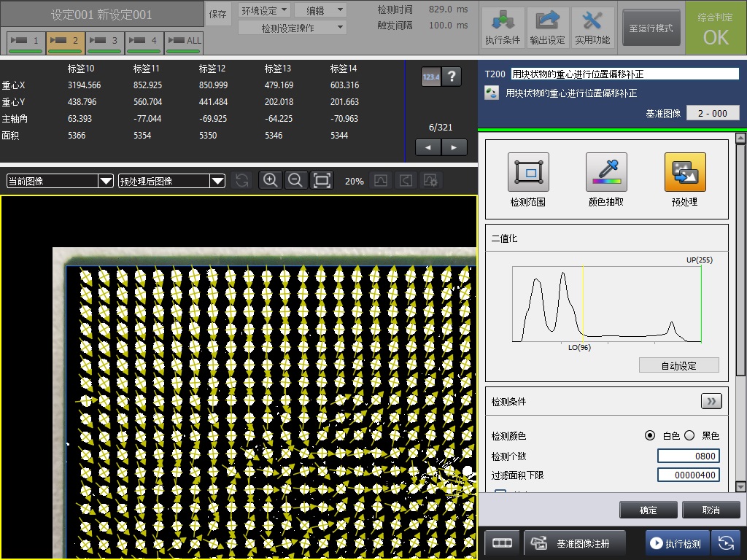Select 黑色 as detection color
747x560 pixels.
click(689, 435)
